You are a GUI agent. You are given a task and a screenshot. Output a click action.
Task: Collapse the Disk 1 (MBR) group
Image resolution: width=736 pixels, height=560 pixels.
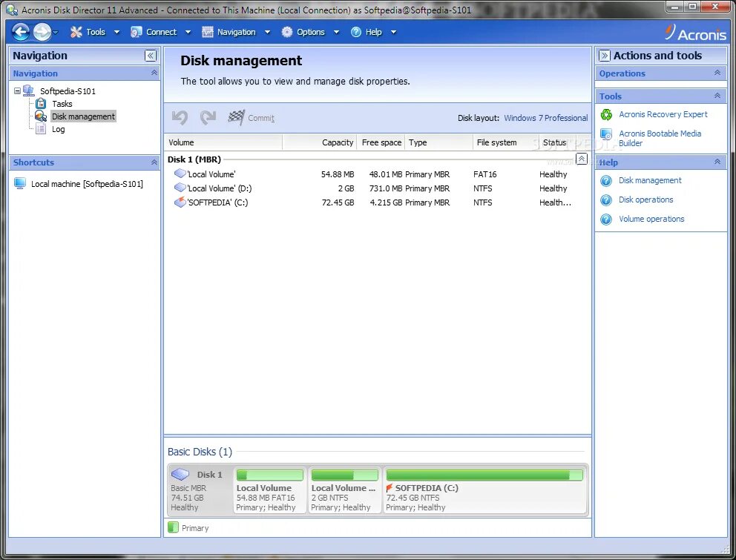(581, 159)
